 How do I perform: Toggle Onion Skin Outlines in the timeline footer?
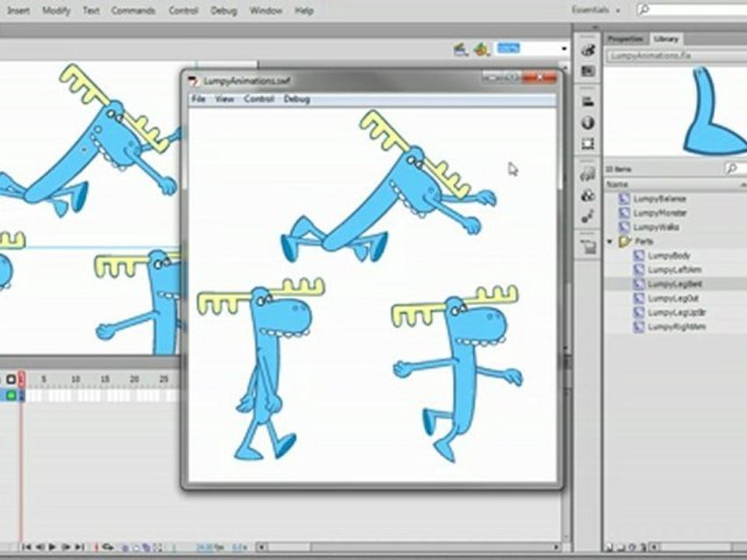click(135, 548)
